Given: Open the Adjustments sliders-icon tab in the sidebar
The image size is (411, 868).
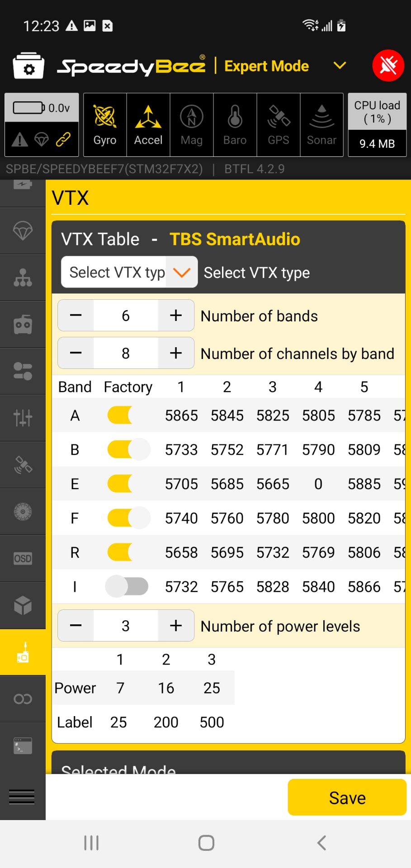Looking at the screenshot, I should click(23, 418).
